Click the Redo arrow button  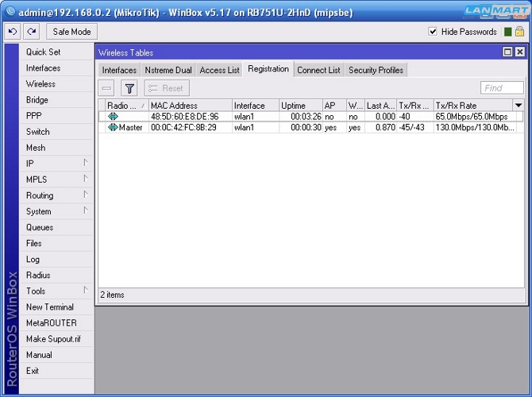click(x=32, y=32)
